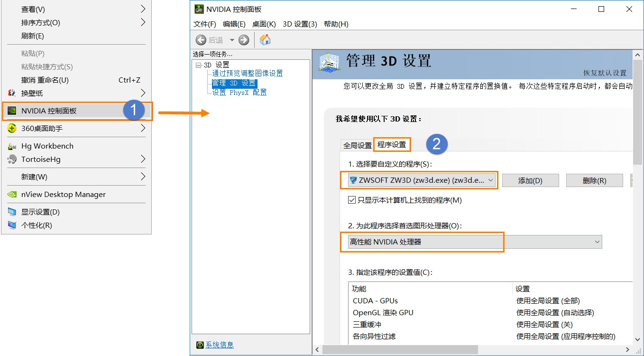Screen dimensions: 644x356
Task: Open the 编辑(E) menu
Action: pos(234,24)
